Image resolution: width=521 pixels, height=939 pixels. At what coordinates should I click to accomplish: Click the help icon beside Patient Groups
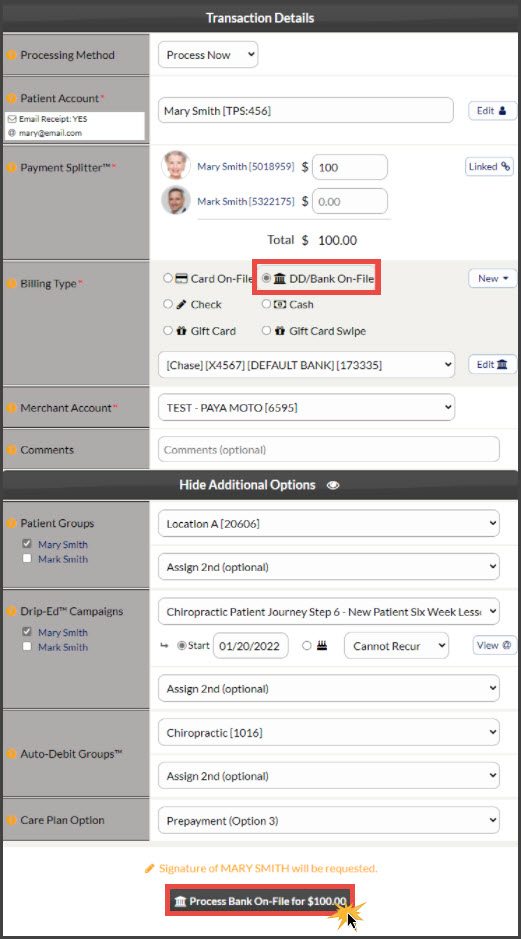click(x=11, y=523)
